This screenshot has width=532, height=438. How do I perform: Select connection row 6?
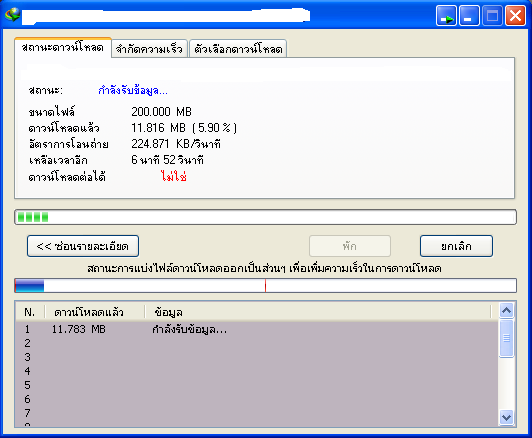[x=256, y=399]
